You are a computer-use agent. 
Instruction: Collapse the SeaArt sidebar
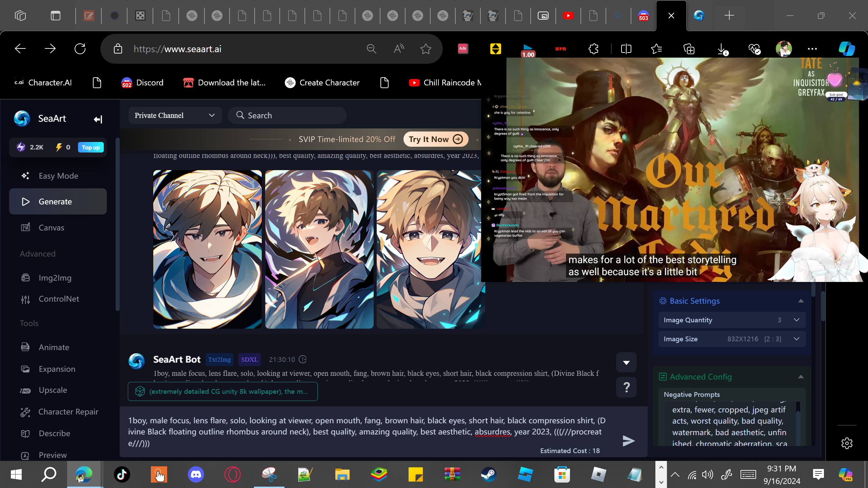coord(98,119)
